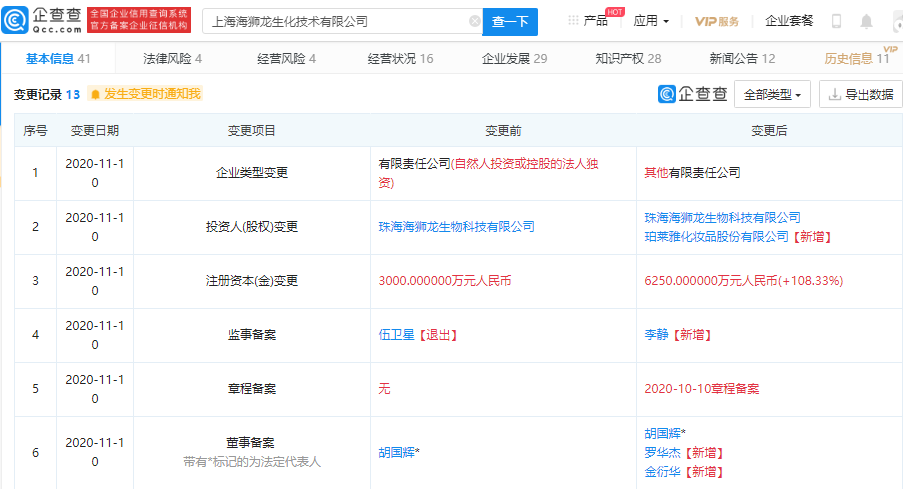903x489 pixels.
Task: Click the 产品 grid icon
Action: point(572,21)
